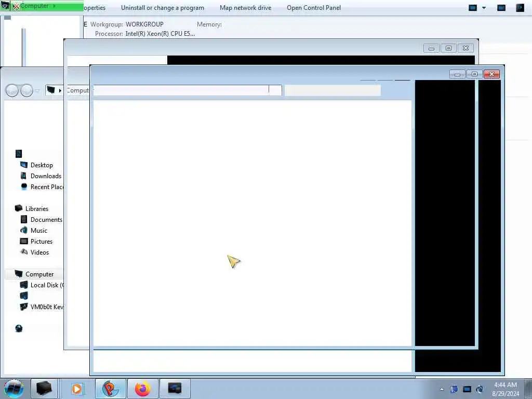Image resolution: width=532 pixels, height=399 pixels.
Task: Select the Computer item at the top-left
Action: point(34,6)
